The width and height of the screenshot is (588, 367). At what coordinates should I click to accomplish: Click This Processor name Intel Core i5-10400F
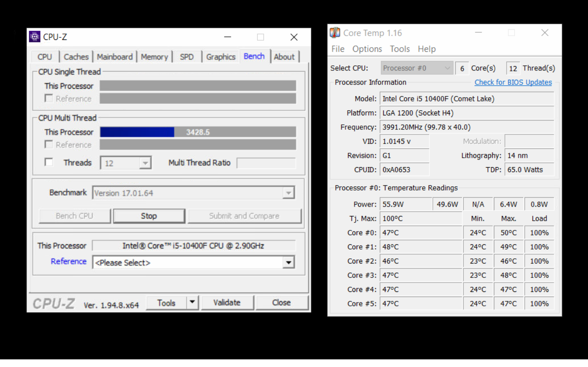pos(193,246)
